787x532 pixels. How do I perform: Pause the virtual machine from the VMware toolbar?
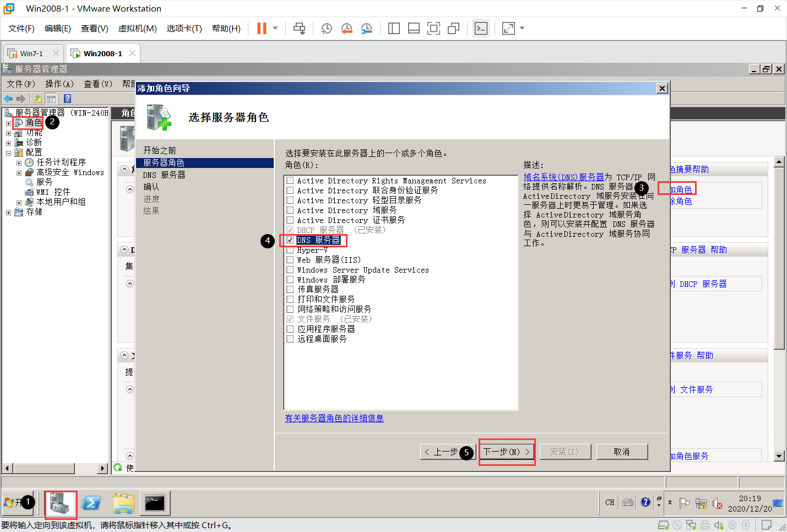coord(262,28)
